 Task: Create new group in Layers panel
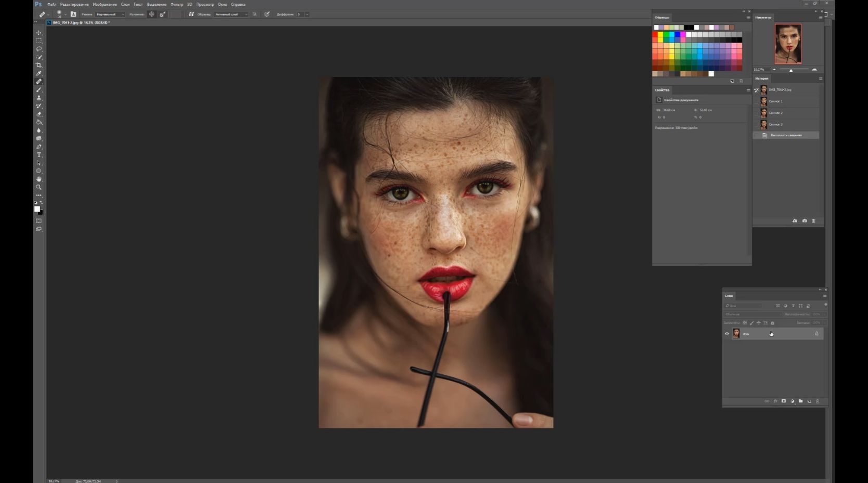(x=801, y=401)
